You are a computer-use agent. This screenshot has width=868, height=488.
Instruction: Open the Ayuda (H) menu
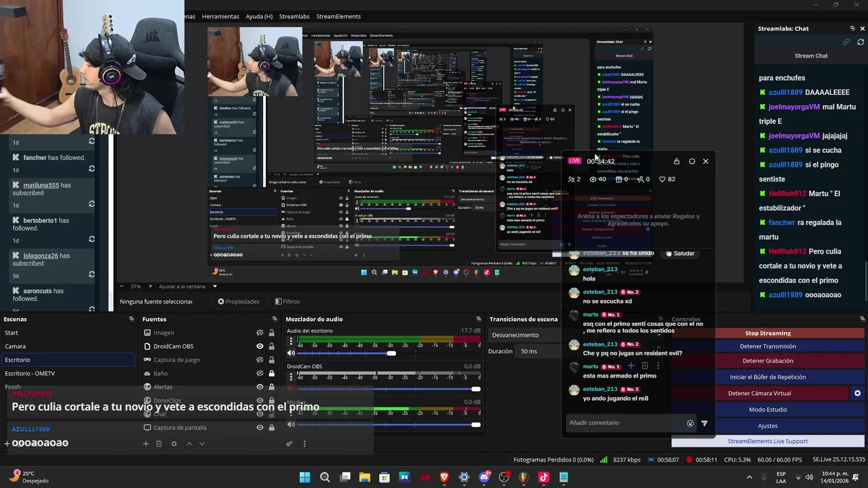point(259,16)
